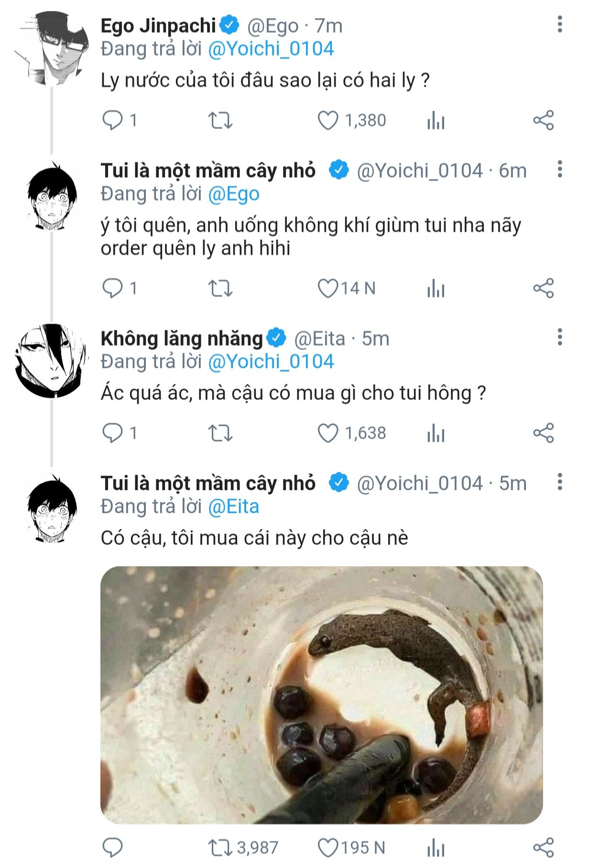Open more options on the boba photo tweet
Image resolution: width=590 pixels, height=868 pixels.
coord(559,482)
